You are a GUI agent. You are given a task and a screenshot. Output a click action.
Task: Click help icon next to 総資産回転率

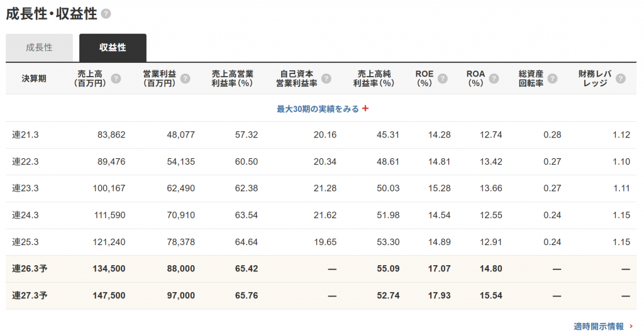552,79
